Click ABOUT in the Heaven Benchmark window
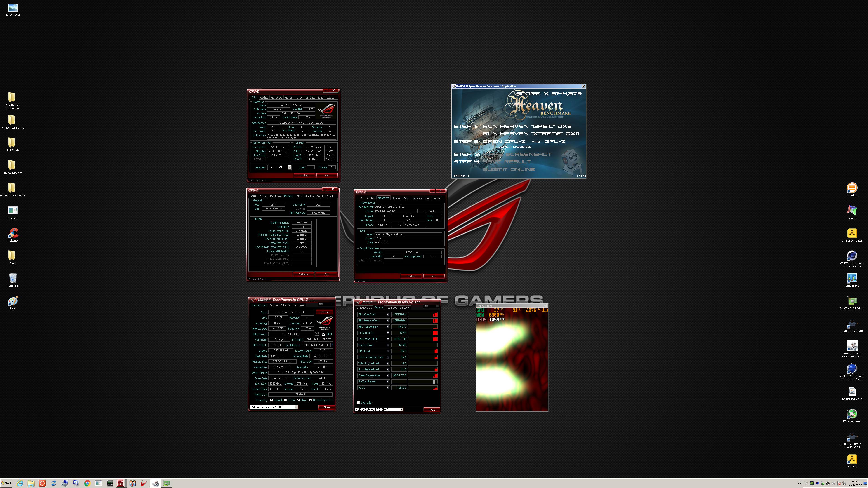Image resolution: width=868 pixels, height=488 pixels. coord(462,176)
